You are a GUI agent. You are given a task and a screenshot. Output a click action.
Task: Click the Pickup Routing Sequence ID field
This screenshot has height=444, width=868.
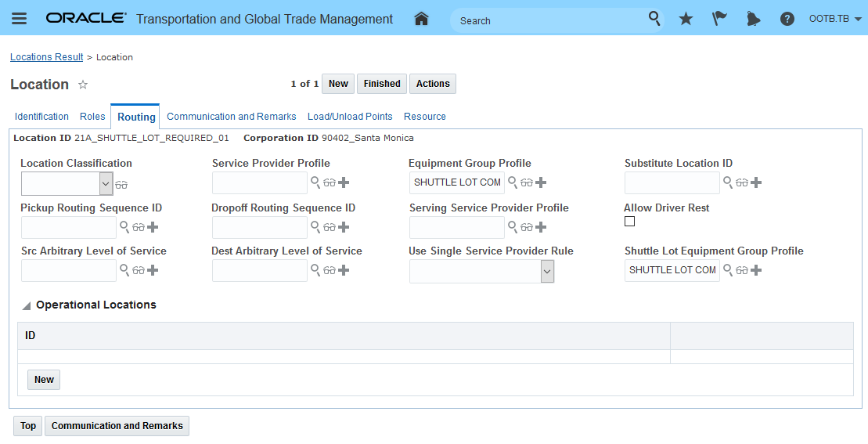69,227
